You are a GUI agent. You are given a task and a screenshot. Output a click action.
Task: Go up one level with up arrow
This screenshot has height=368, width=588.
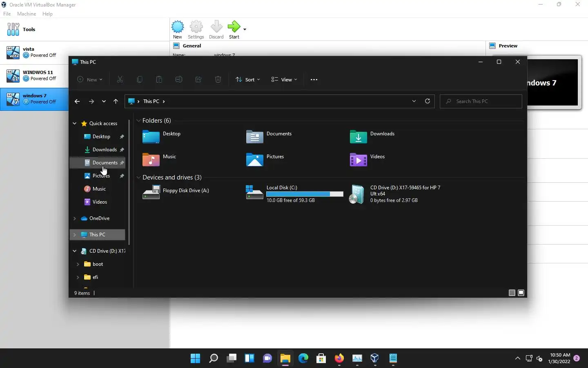click(116, 101)
